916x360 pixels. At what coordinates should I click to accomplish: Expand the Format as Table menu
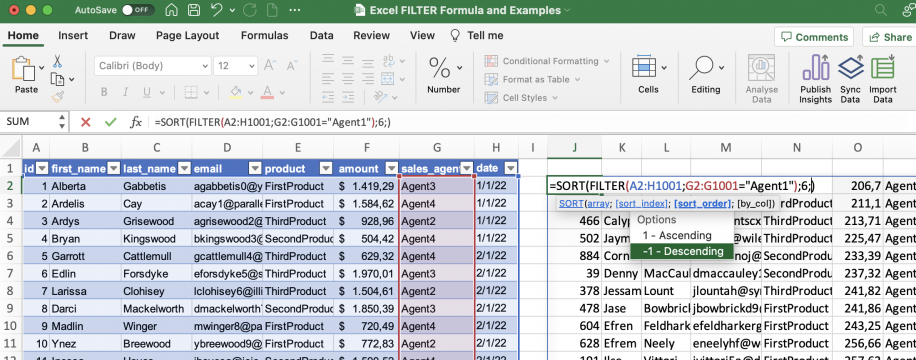pyautogui.click(x=532, y=79)
